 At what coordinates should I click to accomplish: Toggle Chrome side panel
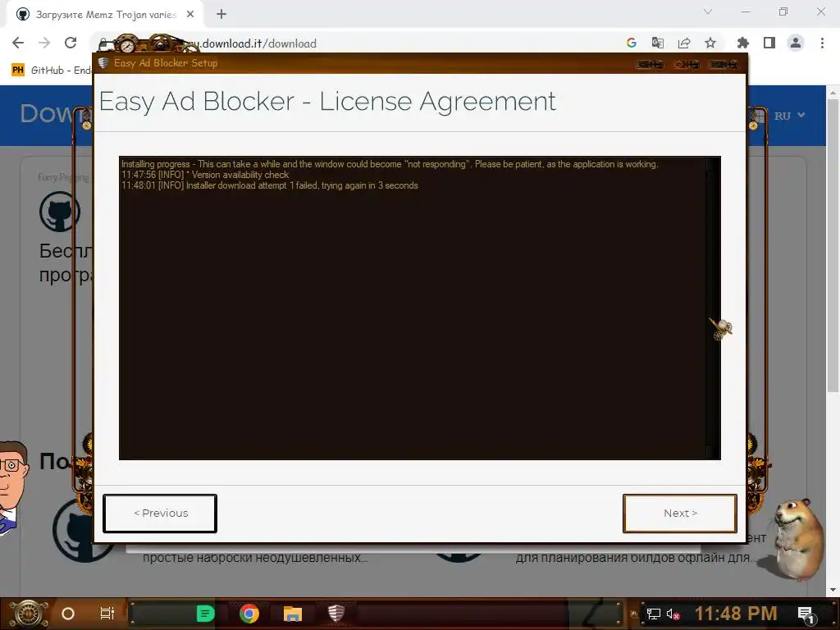pos(769,43)
